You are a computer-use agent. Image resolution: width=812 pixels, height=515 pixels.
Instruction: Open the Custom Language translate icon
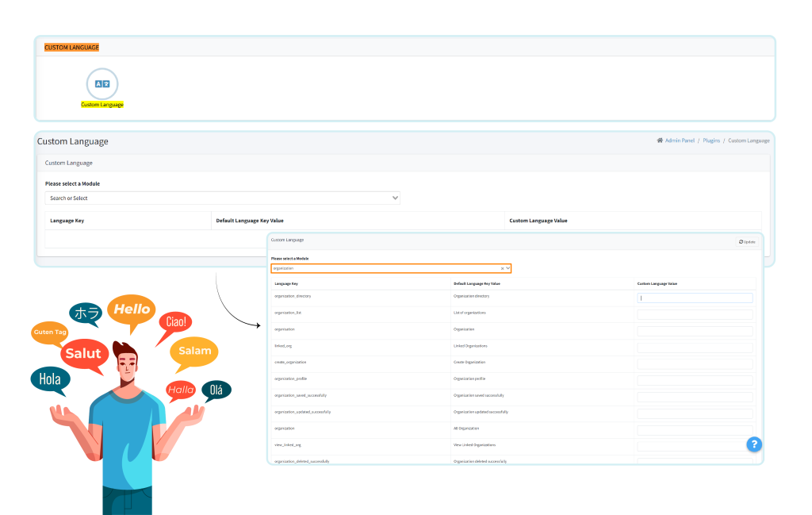click(101, 83)
